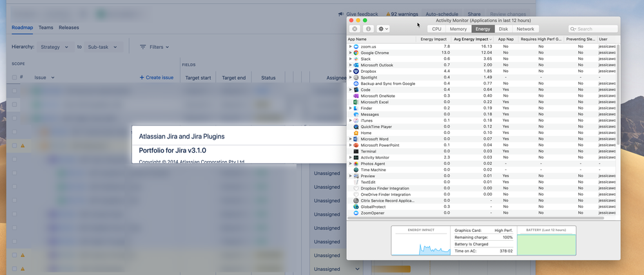Click the Preview app icon
Image resolution: width=644 pixels, height=275 pixels.
click(356, 176)
